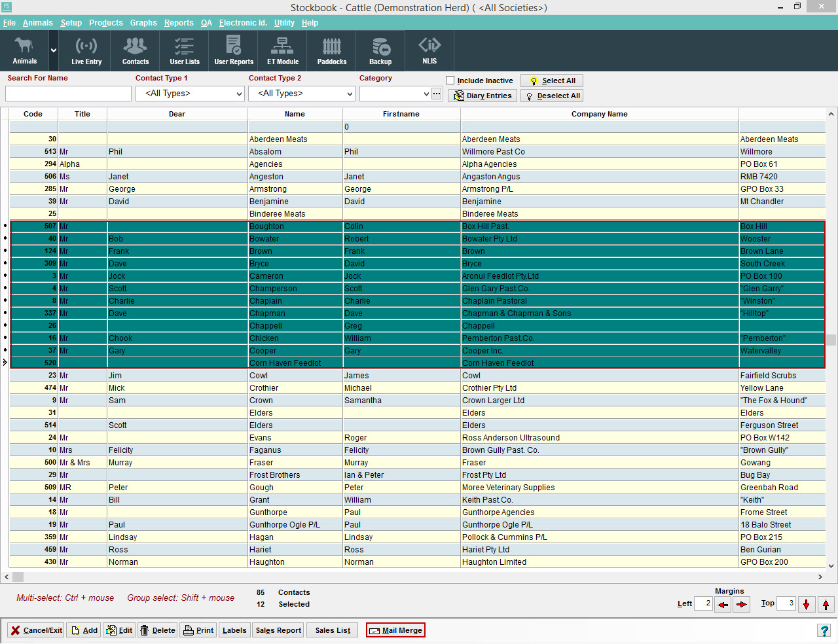Viewport: 838px width, 644px height.
Task: Open the Animals menu
Action: (x=38, y=22)
